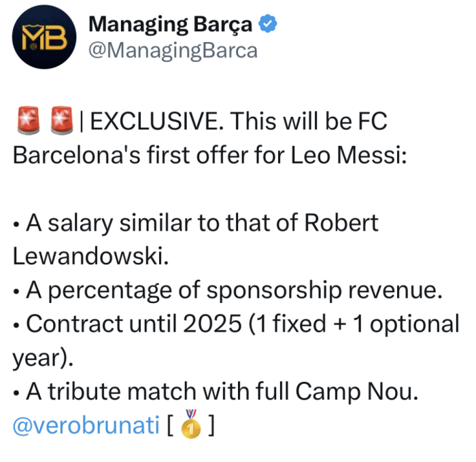Click the gold medal emoji
This screenshot has height=462, width=476.
190,425
